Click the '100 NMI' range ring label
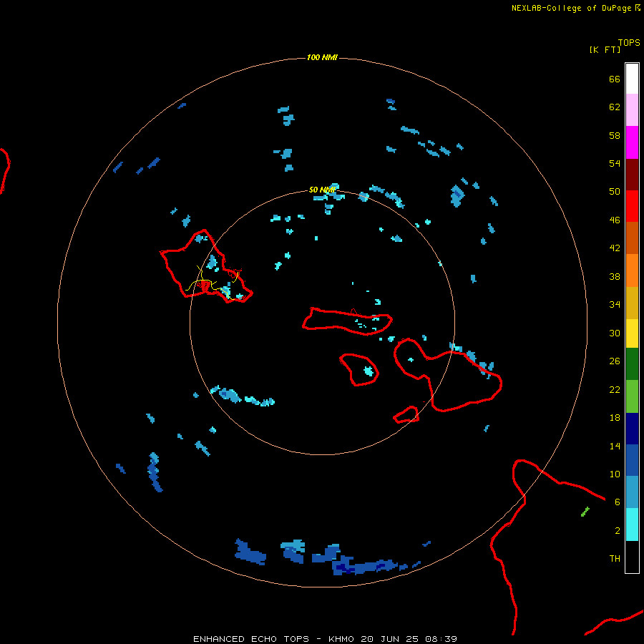Screen dimensions: 644x644 click(x=322, y=57)
